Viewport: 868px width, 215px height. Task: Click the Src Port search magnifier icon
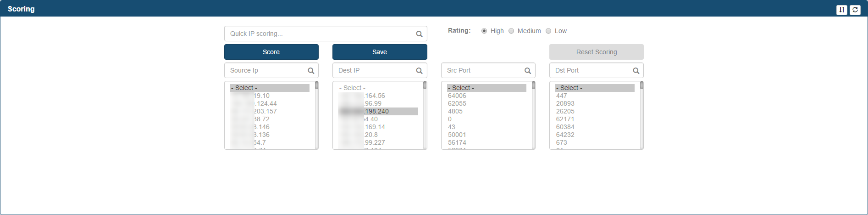point(528,71)
